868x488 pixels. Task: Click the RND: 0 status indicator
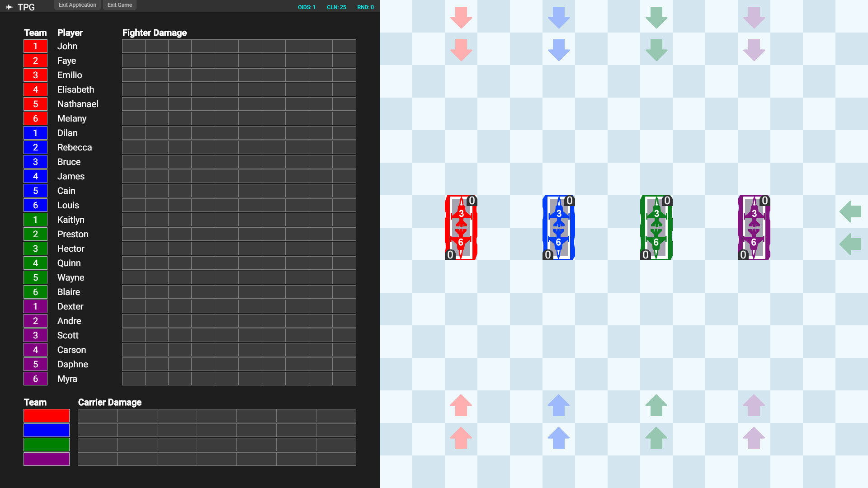pyautogui.click(x=365, y=7)
